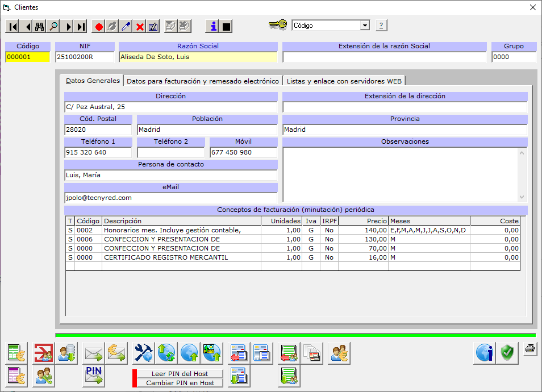Screen dimensions: 542x392
Task: Click the question mark help button
Action: tap(381, 26)
